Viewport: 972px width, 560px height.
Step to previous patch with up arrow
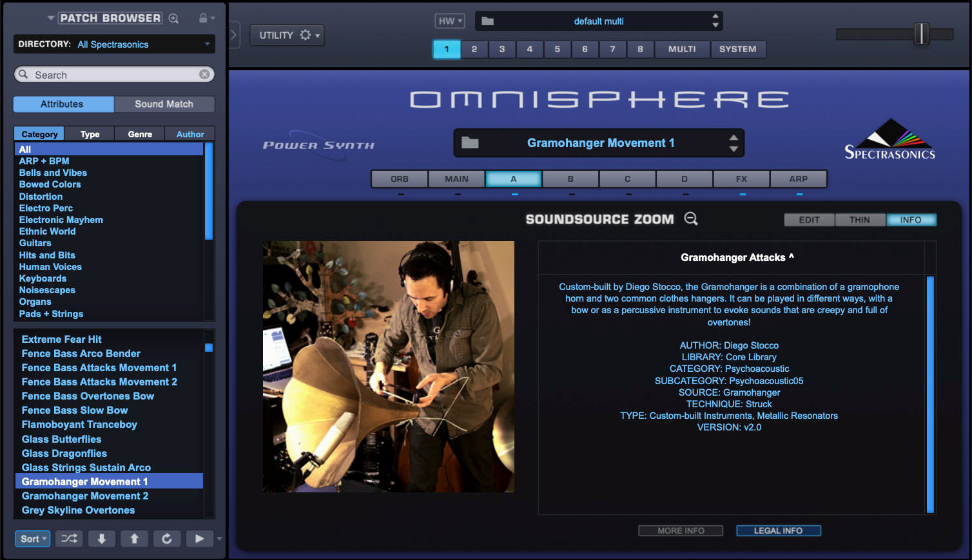(134, 538)
